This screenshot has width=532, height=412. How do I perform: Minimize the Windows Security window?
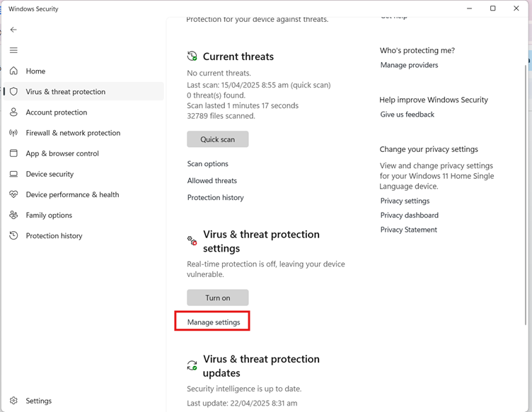click(x=470, y=8)
